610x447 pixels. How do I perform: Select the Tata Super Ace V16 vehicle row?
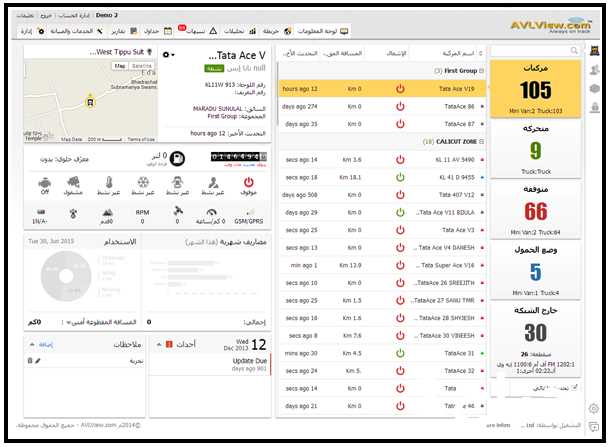pyautogui.click(x=382, y=265)
